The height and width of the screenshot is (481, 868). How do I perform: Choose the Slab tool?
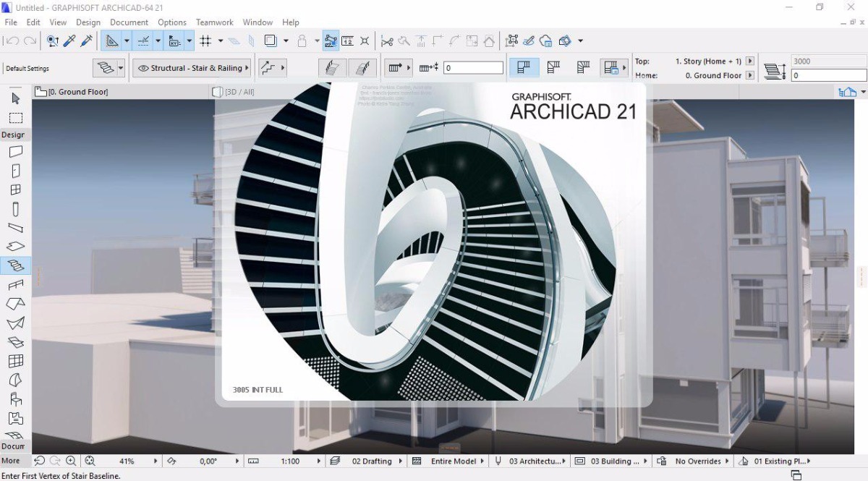[x=16, y=247]
